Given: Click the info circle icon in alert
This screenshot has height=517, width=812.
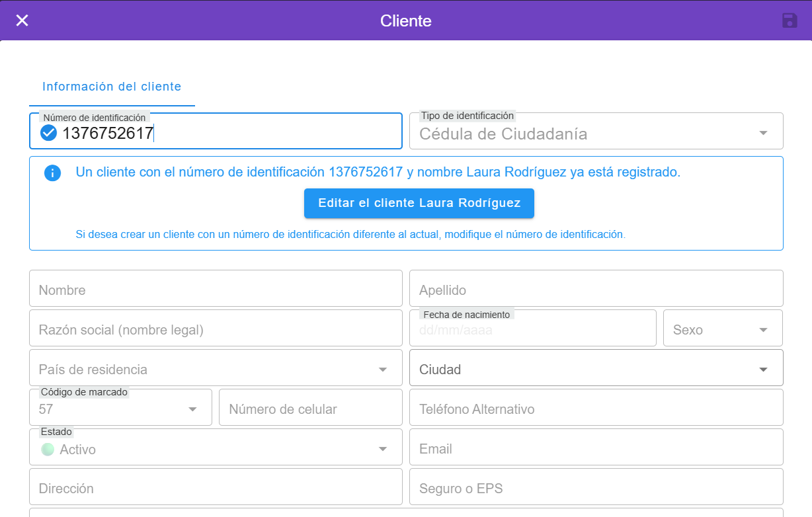Looking at the screenshot, I should click(x=52, y=173).
